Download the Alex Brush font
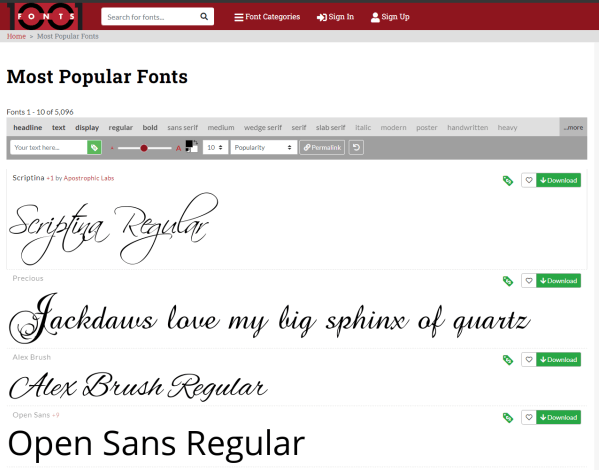 (559, 360)
